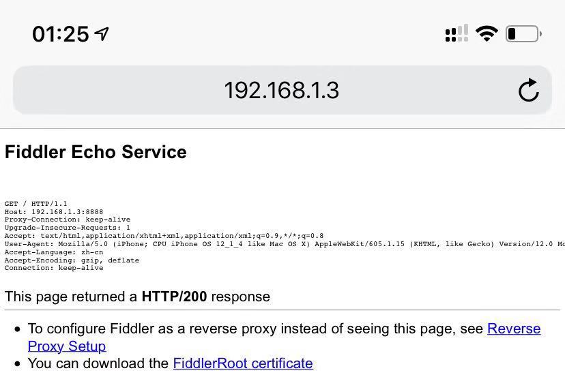
Task: Tap the location services arrow icon
Action: pyautogui.click(x=101, y=34)
